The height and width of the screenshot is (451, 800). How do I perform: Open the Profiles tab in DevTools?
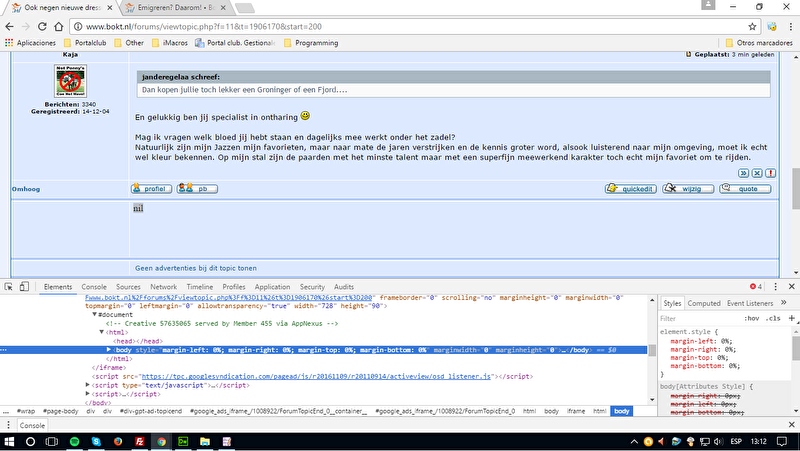[x=234, y=287]
